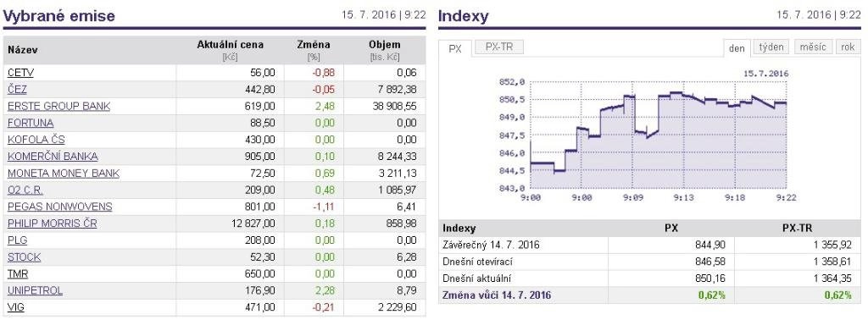Open the CETV stock link
This screenshot has width=868, height=320.
point(20,73)
